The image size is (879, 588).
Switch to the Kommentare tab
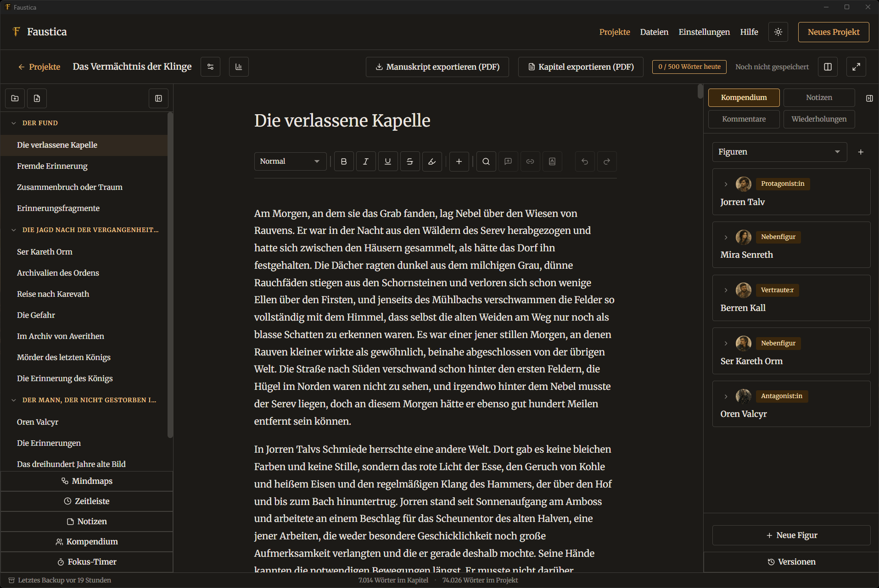click(x=744, y=119)
